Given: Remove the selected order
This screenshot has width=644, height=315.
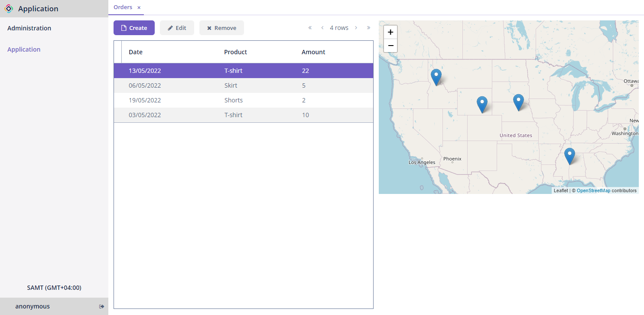Looking at the screenshot, I should tap(221, 28).
